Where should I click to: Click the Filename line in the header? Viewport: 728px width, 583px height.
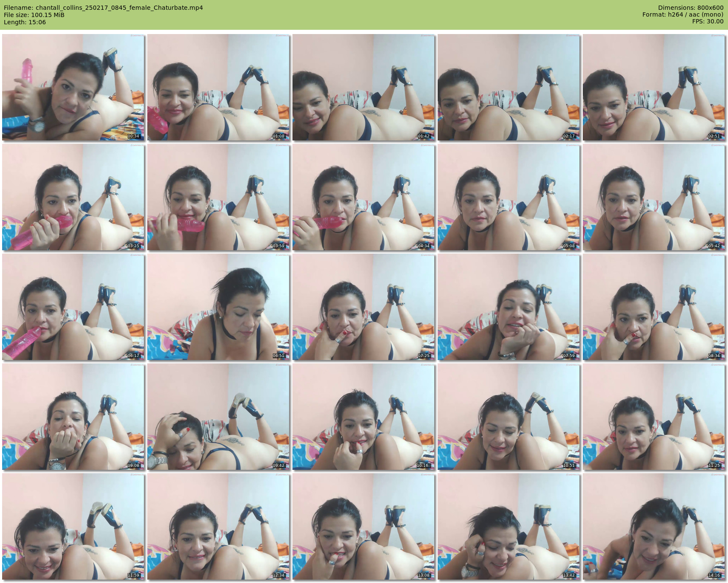[103, 8]
